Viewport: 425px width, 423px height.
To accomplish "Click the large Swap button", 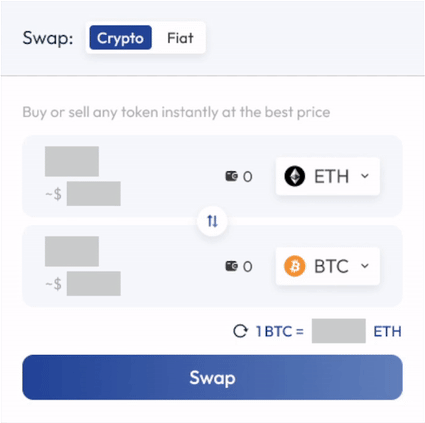I will click(x=212, y=377).
